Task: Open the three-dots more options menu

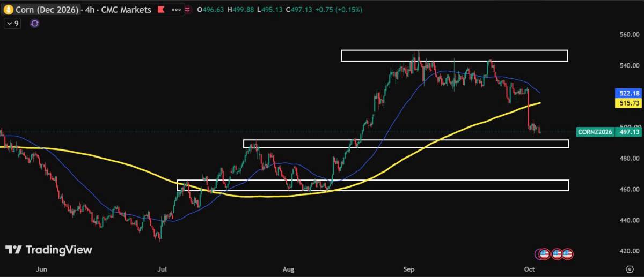Action: click(x=176, y=10)
